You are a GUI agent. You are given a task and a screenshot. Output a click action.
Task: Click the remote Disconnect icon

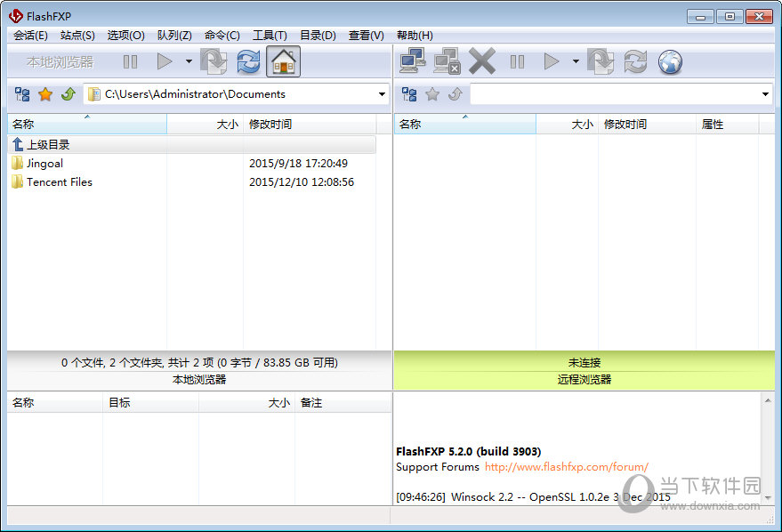[x=447, y=61]
